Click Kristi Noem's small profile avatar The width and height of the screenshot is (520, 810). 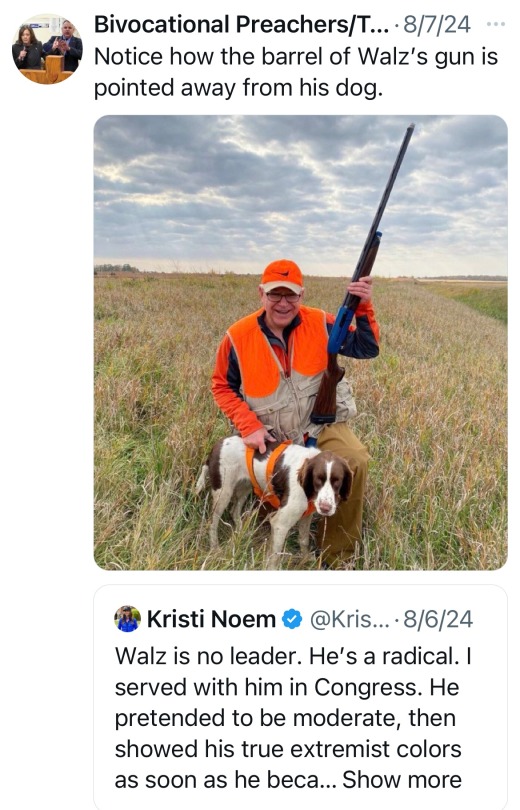point(127,619)
